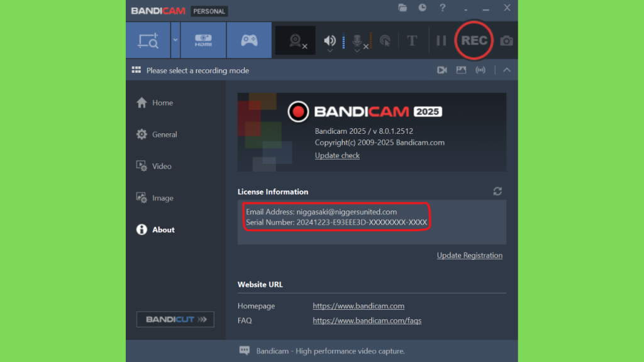Image resolution: width=644 pixels, height=362 pixels.
Task: Click the Serial Number text line
Action: (x=336, y=222)
